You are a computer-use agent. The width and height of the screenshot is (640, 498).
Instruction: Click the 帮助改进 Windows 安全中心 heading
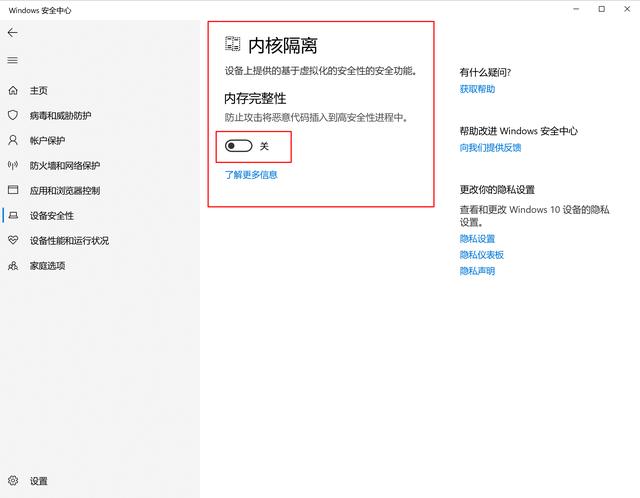click(519, 131)
